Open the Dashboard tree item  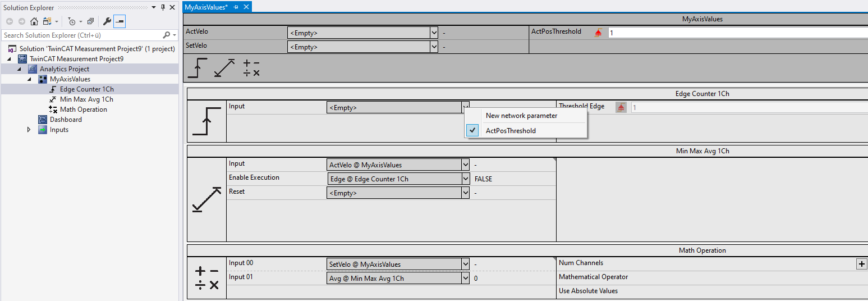pyautogui.click(x=66, y=120)
